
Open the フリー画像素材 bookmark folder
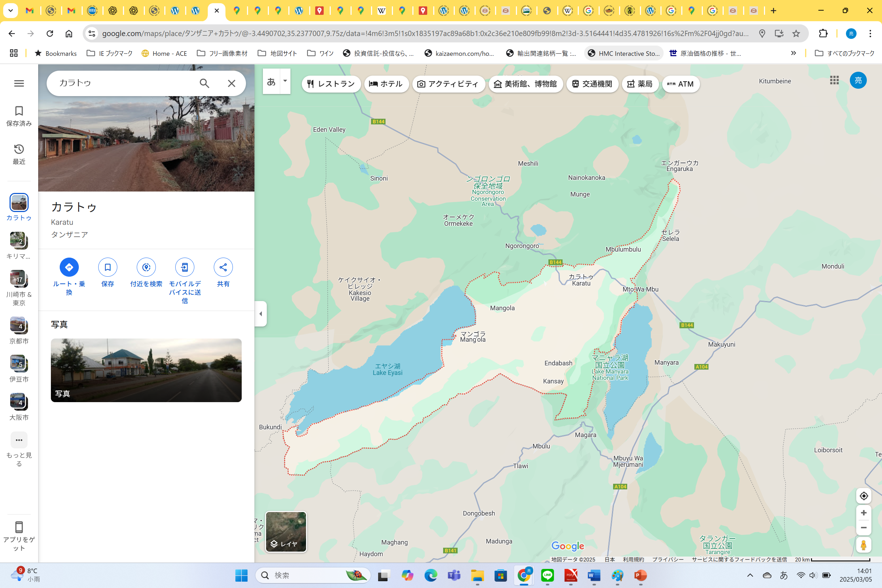click(x=222, y=53)
